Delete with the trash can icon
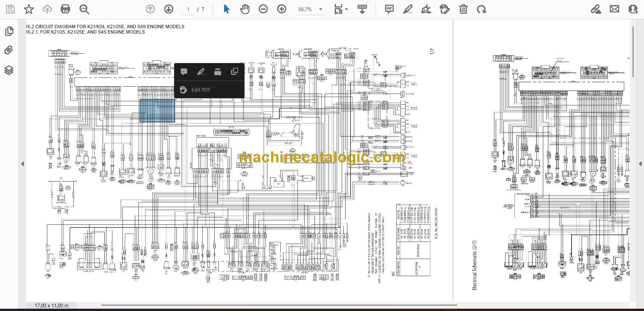This screenshot has height=311, width=644. [463, 9]
